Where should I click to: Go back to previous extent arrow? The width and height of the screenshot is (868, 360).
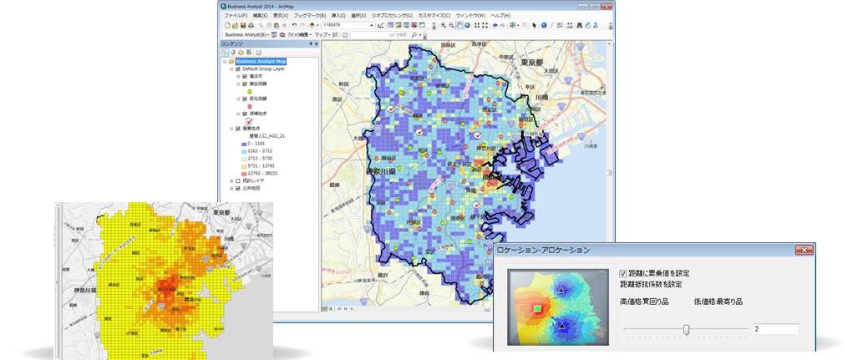pos(495,26)
